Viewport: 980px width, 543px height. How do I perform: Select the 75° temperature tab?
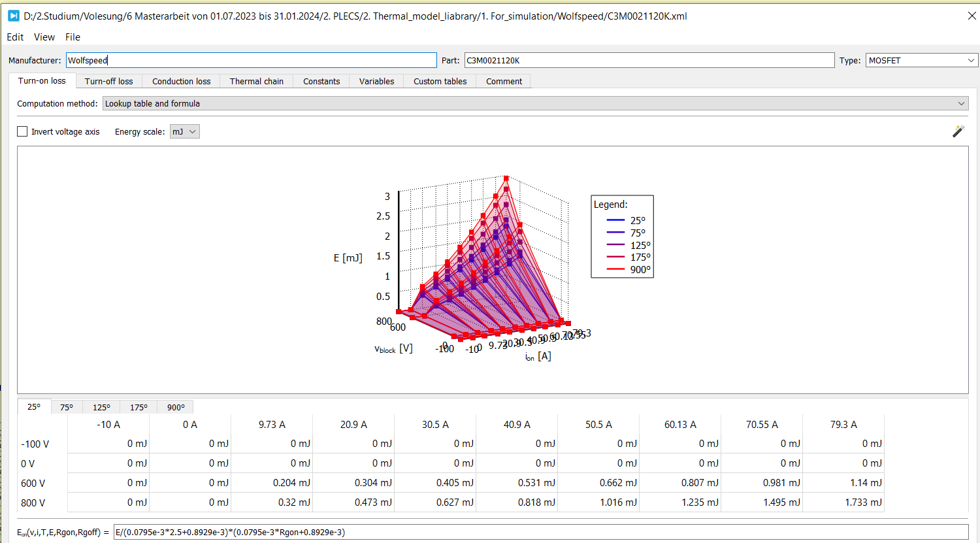[x=67, y=407]
